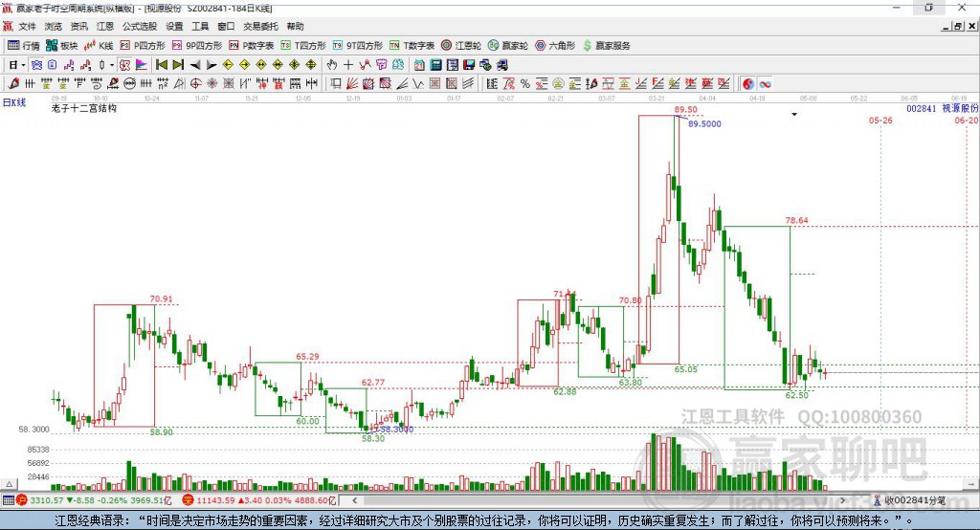Open the 文件 menu
This screenshot has height=530, width=980.
pyautogui.click(x=27, y=26)
